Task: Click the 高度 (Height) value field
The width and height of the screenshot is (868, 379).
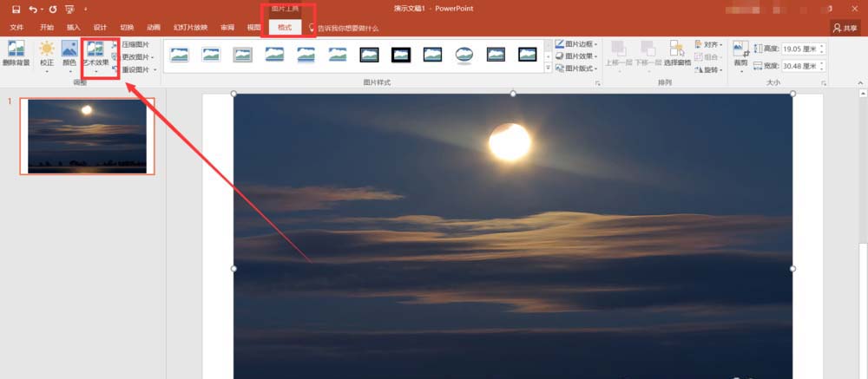Action: tap(802, 49)
